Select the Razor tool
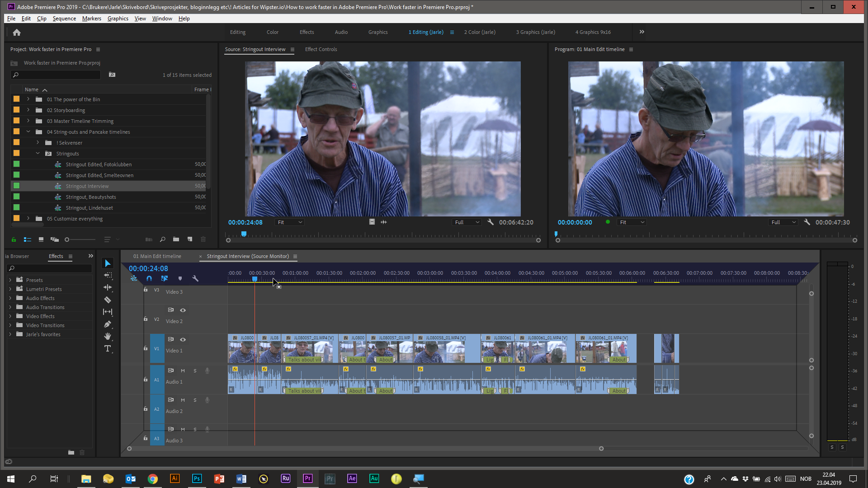This screenshot has width=868, height=488. click(108, 300)
